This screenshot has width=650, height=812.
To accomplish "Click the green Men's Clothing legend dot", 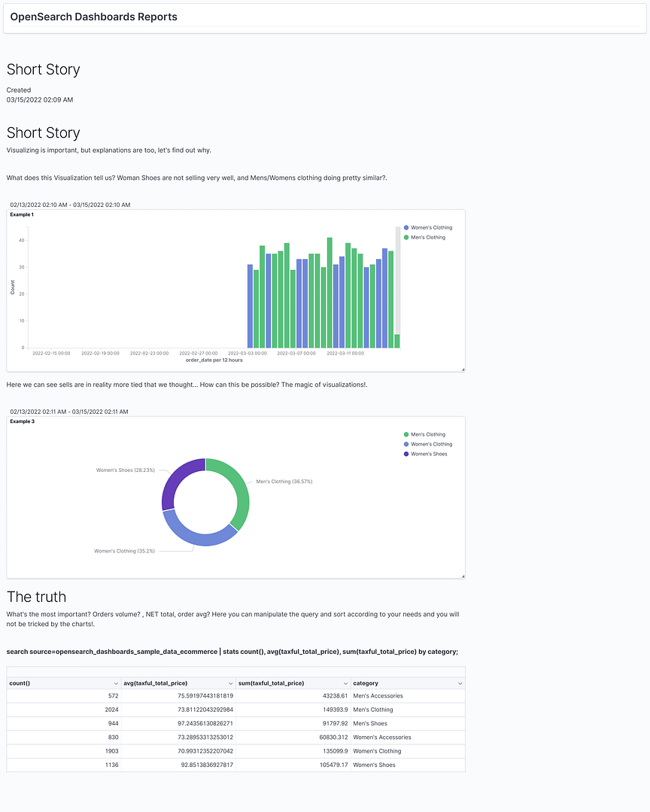I will (406, 237).
